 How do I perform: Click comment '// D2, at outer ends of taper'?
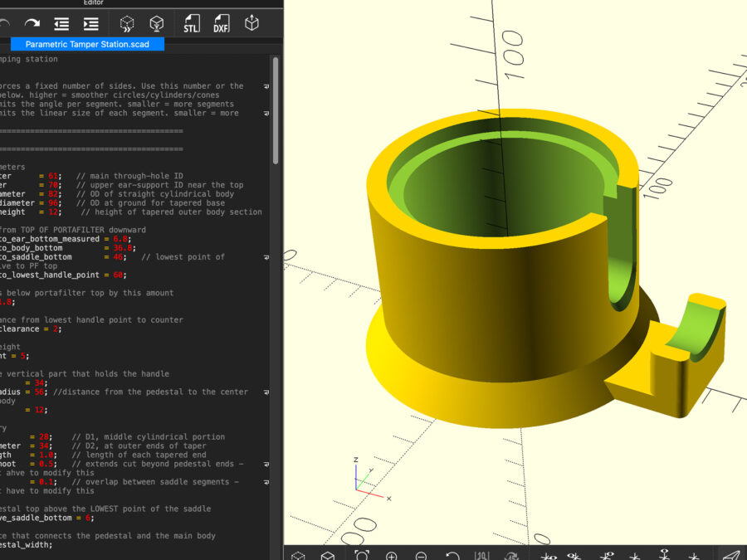[x=139, y=446]
